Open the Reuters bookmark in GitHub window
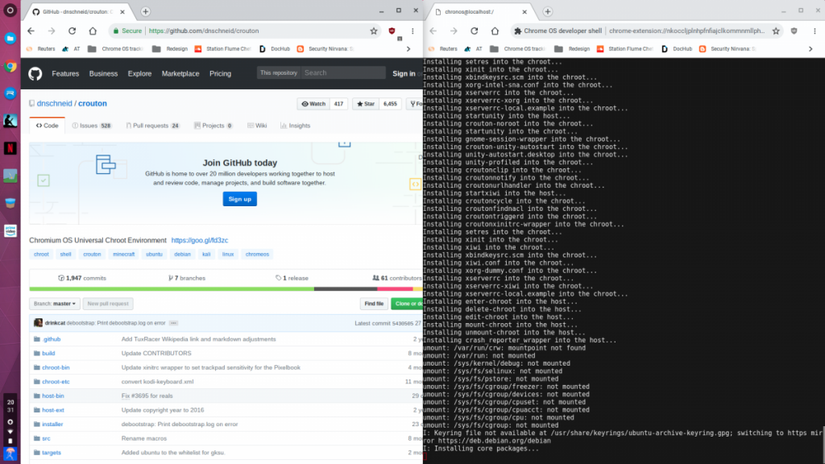This screenshot has height=464, width=825. click(x=41, y=49)
